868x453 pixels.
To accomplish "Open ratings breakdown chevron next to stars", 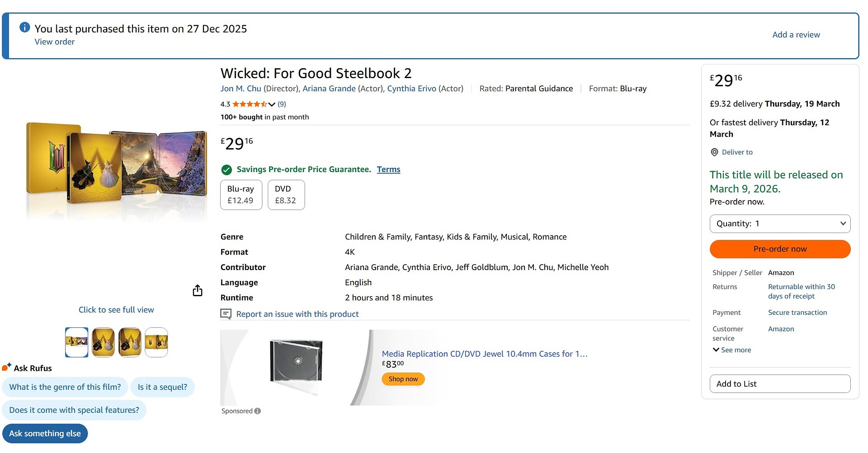I will (272, 104).
